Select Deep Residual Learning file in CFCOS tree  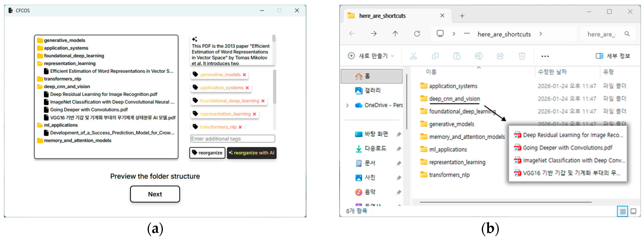coord(101,94)
